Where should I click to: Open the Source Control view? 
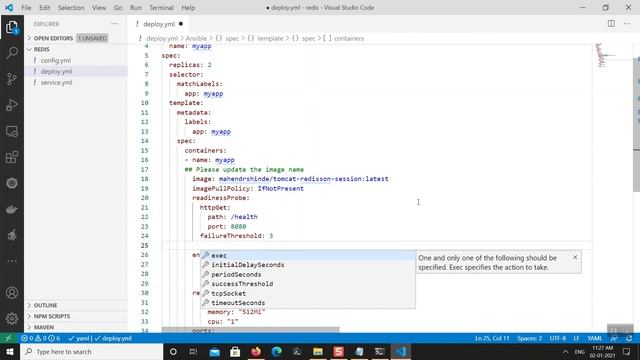pyautogui.click(x=12, y=79)
